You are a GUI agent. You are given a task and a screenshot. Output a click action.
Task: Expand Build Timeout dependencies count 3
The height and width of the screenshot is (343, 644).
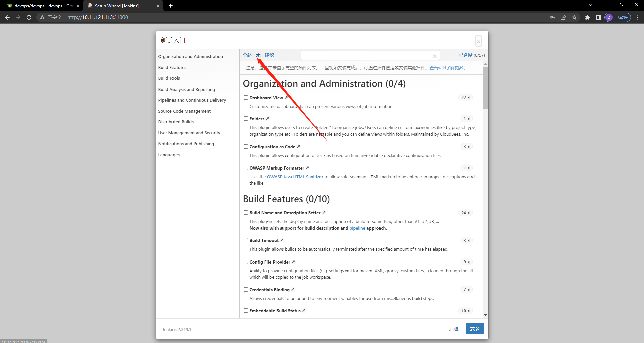click(x=467, y=240)
